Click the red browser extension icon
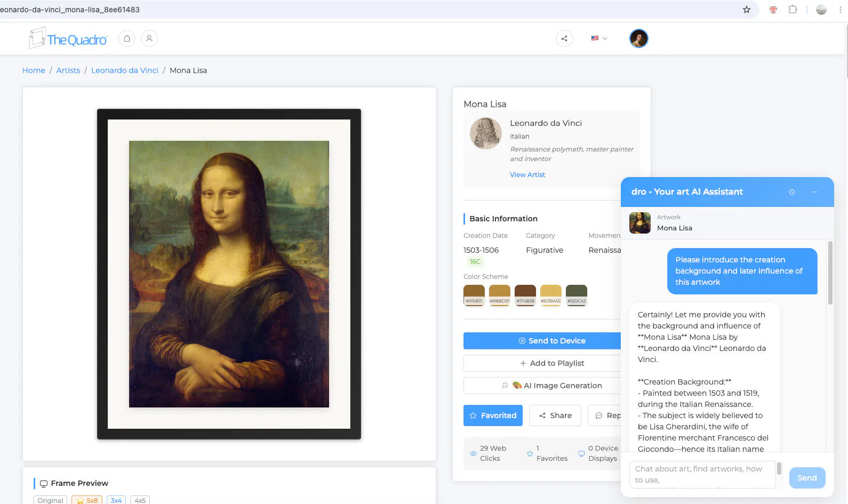 (773, 10)
